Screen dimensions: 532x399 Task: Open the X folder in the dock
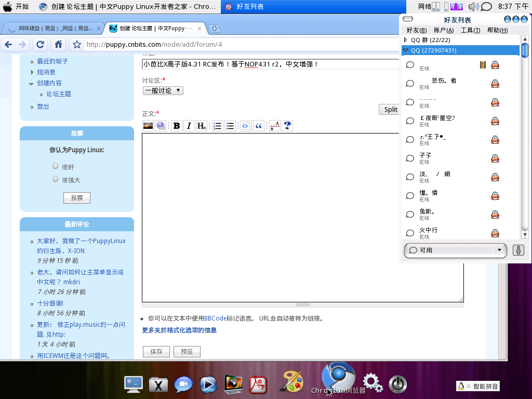coord(158,385)
